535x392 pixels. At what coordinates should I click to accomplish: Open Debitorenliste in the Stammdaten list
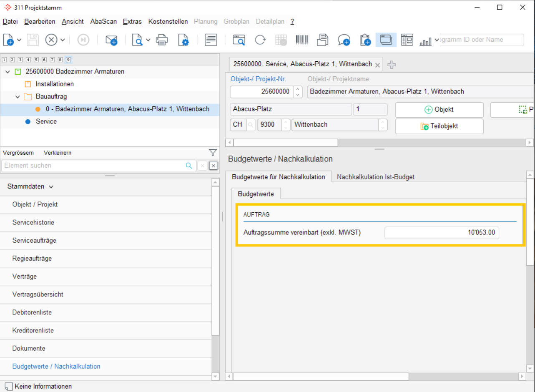(106, 312)
